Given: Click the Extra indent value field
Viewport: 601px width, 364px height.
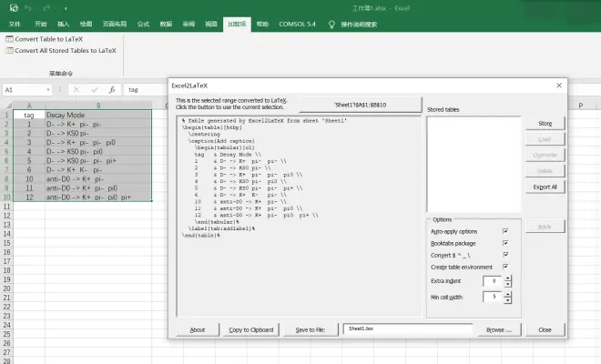Looking at the screenshot, I should [x=494, y=281].
